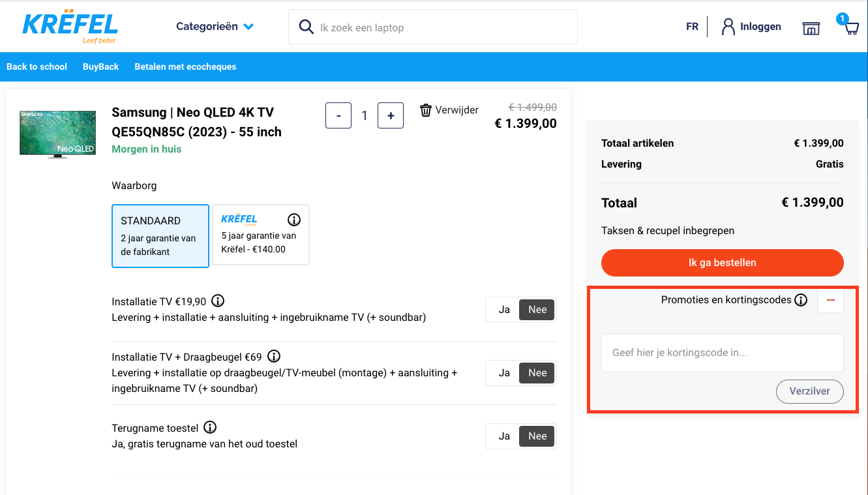Click the Krëfel logo
This screenshot has height=495, width=868.
pyautogui.click(x=70, y=26)
